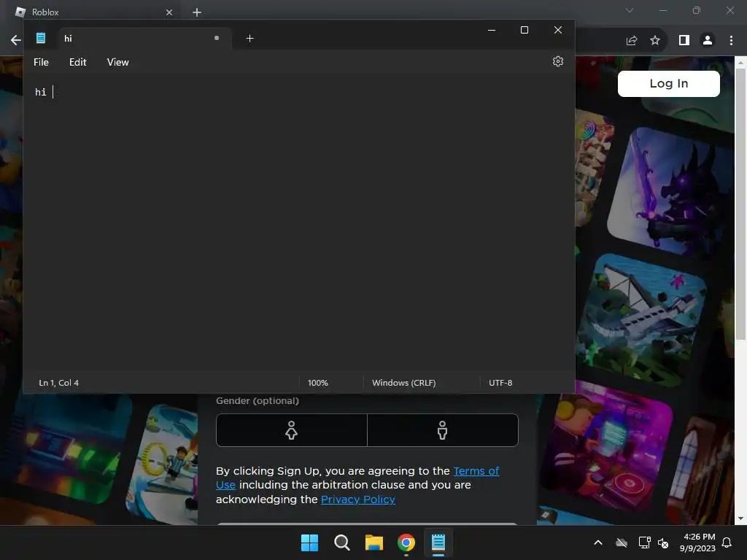Open the Chrome three-dot menu
This screenshot has height=560, width=747.
[x=731, y=41]
